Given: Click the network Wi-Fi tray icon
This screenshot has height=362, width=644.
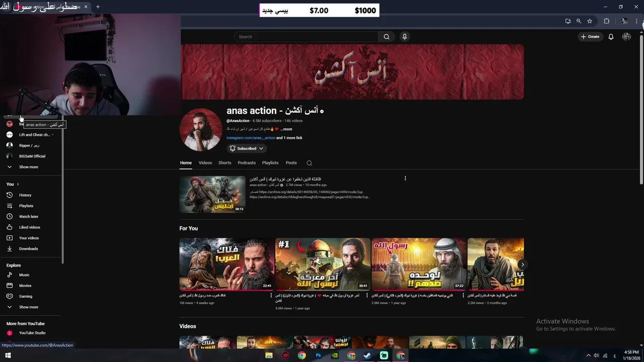Looking at the screenshot, I should tap(605, 355).
